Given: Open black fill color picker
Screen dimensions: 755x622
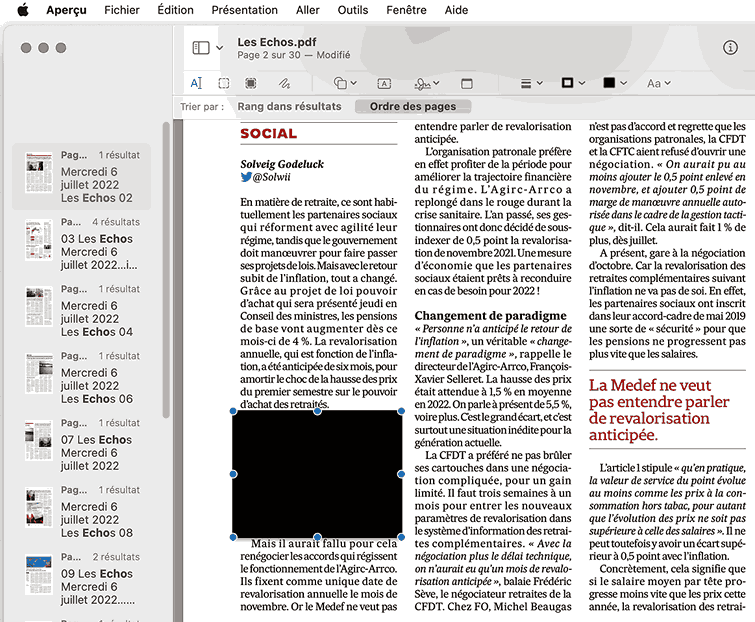Looking at the screenshot, I should click(x=609, y=83).
